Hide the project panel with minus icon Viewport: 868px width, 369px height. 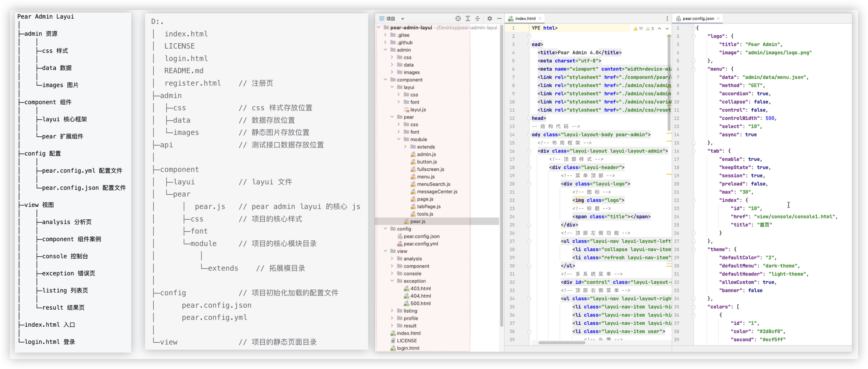pyautogui.click(x=499, y=19)
